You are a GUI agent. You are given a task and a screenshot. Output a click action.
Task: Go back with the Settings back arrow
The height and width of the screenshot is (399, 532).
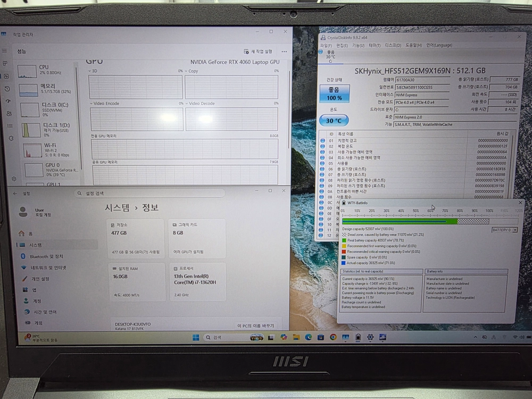click(x=15, y=194)
